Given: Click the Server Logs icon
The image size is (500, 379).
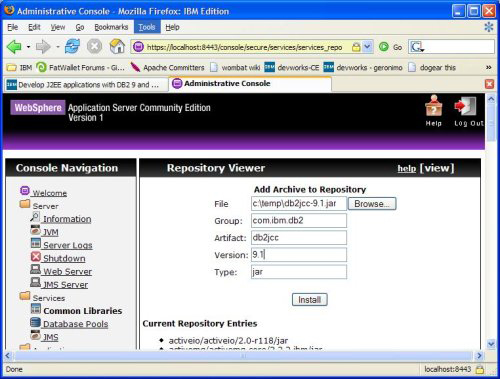Looking at the screenshot, I should pos(35,243).
